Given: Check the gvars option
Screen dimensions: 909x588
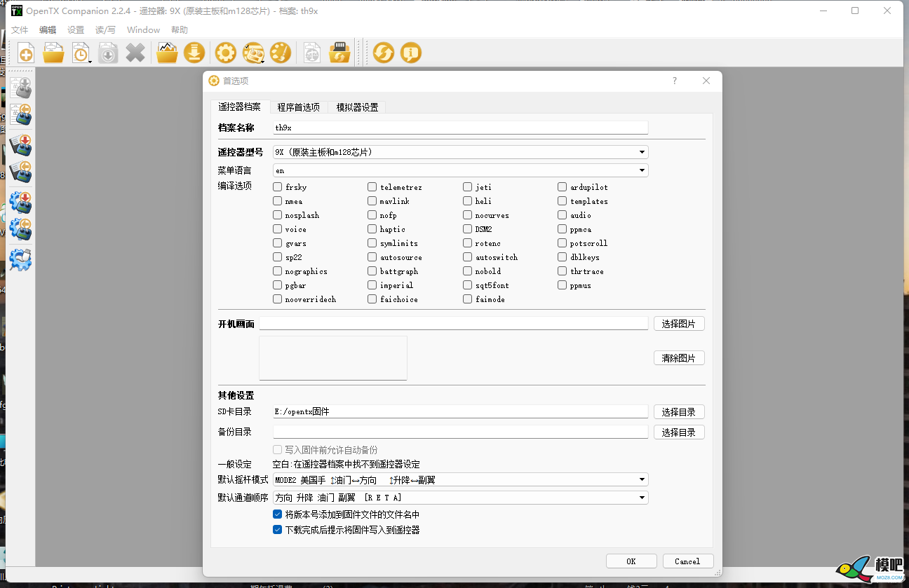Looking at the screenshot, I should pyautogui.click(x=278, y=243).
